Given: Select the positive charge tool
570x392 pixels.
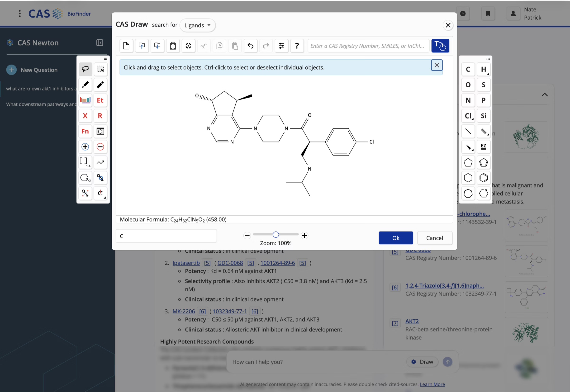Looking at the screenshot, I should [x=85, y=147].
